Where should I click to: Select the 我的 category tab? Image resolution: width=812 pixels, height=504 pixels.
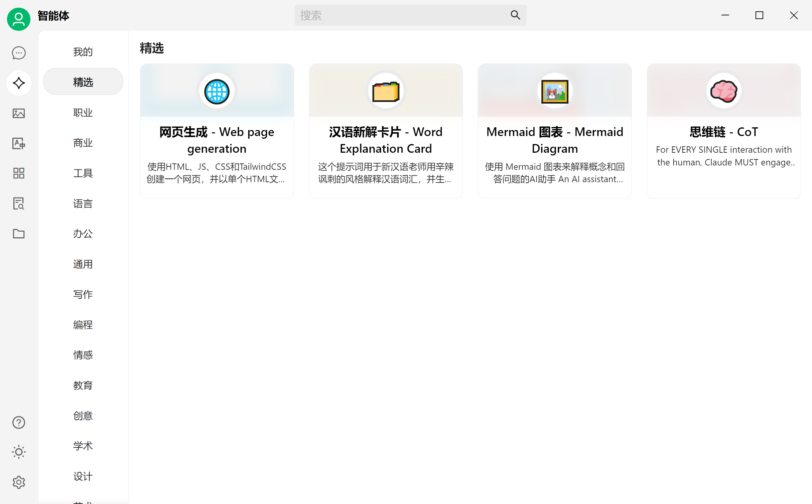pos(83,52)
